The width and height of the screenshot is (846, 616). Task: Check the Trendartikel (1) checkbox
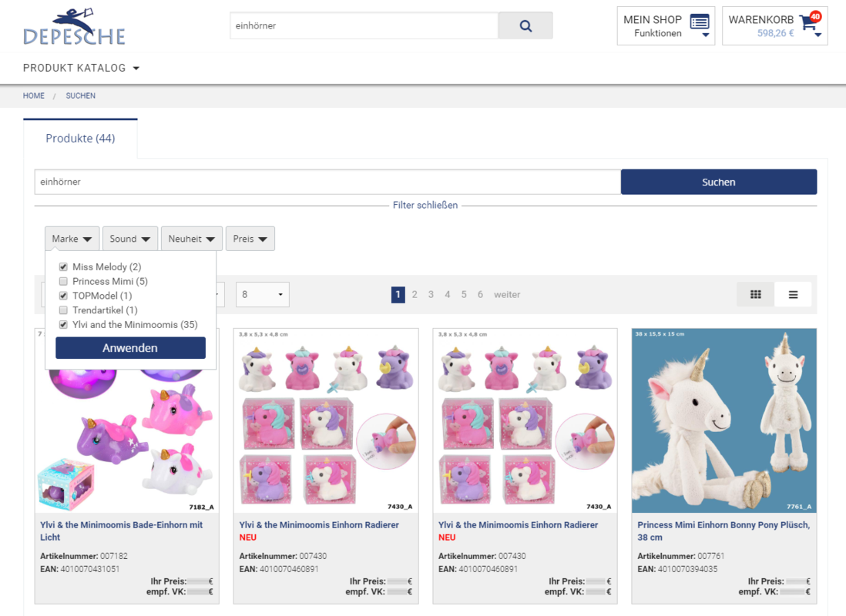pyautogui.click(x=63, y=310)
